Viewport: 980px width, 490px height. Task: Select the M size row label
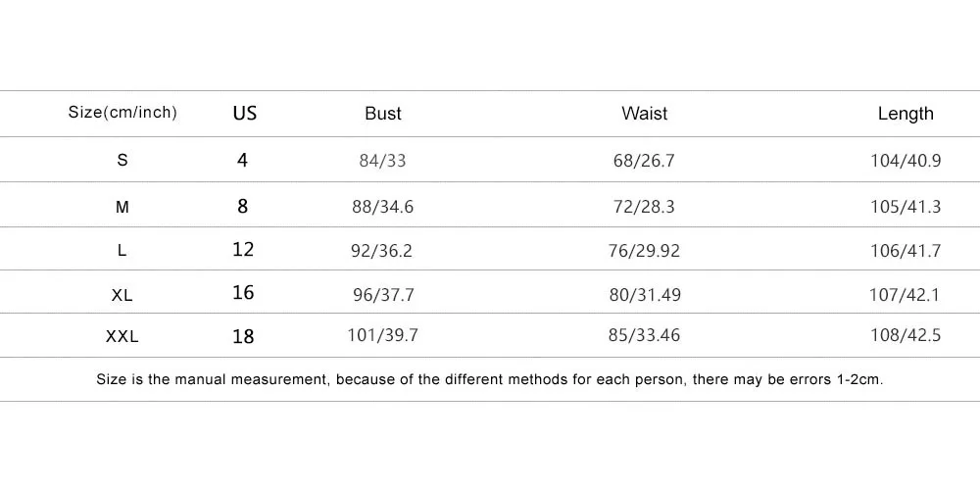pyautogui.click(x=122, y=207)
